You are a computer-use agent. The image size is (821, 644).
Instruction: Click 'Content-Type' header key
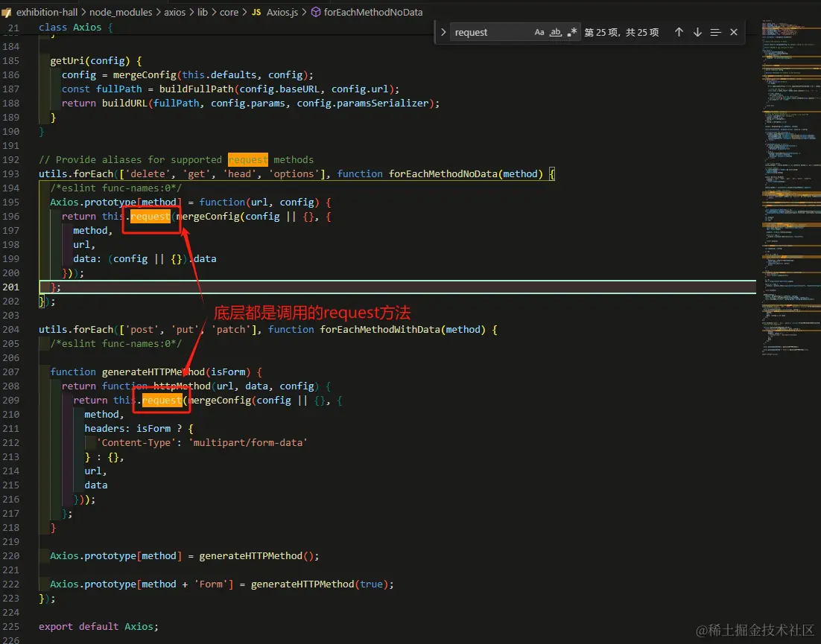coord(136,442)
